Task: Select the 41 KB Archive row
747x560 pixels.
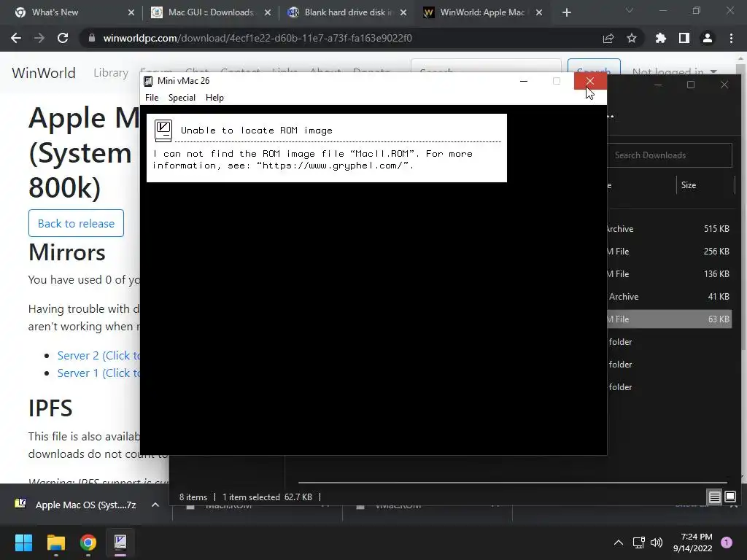Action: point(670,297)
